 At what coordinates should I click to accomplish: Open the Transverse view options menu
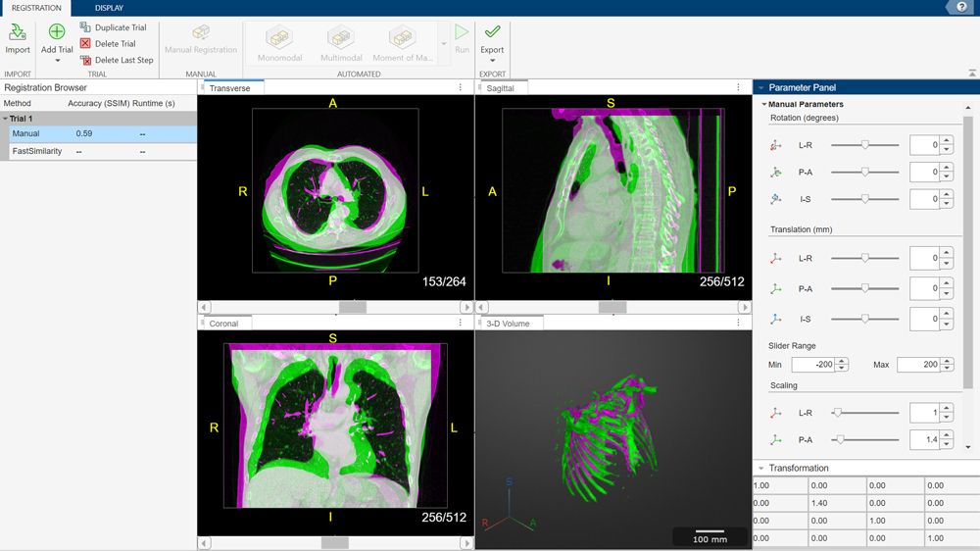tap(461, 87)
